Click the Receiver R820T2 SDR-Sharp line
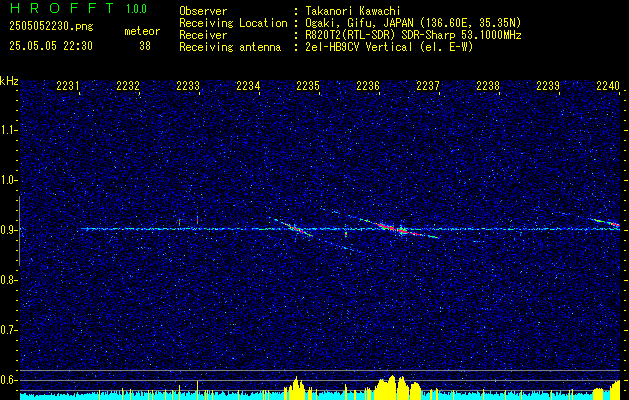629x400 pixels. click(x=413, y=35)
